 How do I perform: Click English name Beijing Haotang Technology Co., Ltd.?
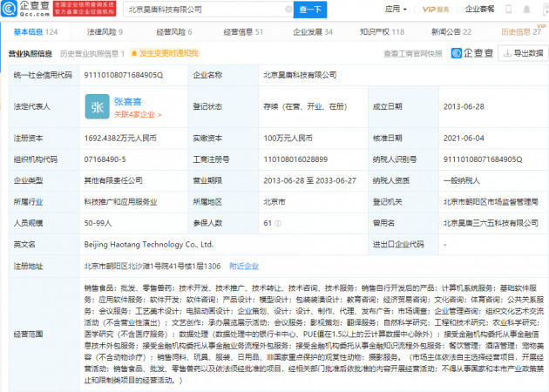(x=148, y=244)
